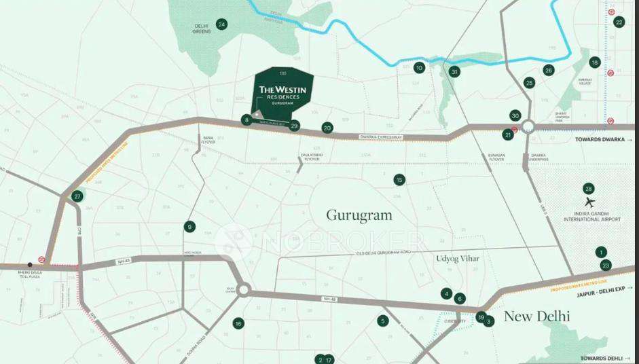Click the metro icon near Kherki Daula toll
The width and height of the screenshot is (639, 364).
42,259
